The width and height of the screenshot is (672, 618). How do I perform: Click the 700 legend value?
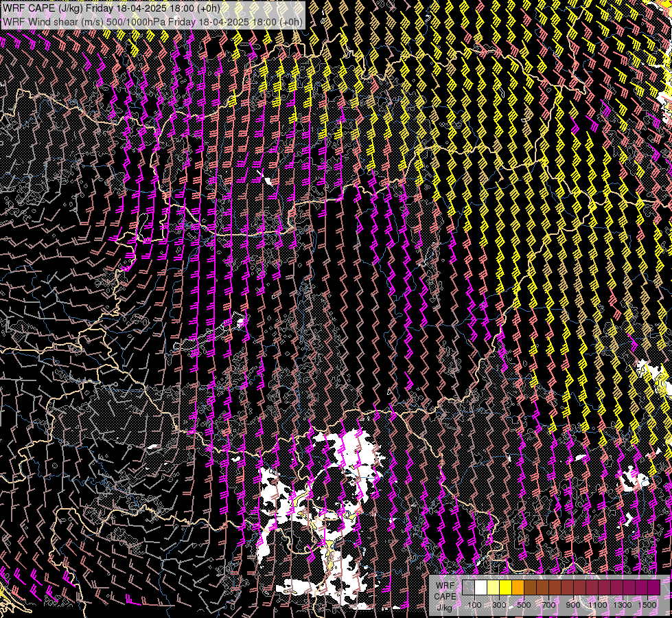point(548,605)
